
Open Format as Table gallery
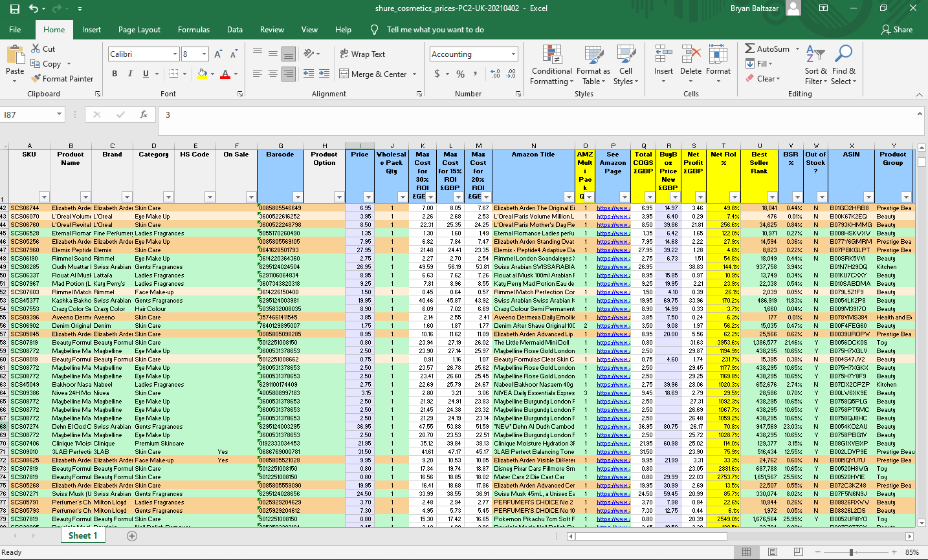pyautogui.click(x=593, y=65)
